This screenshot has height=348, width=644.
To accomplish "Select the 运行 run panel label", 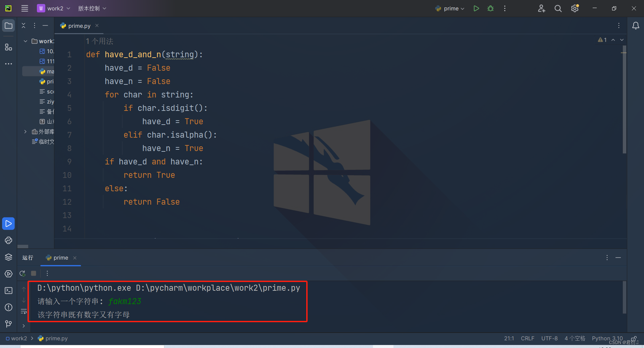I will (x=28, y=258).
